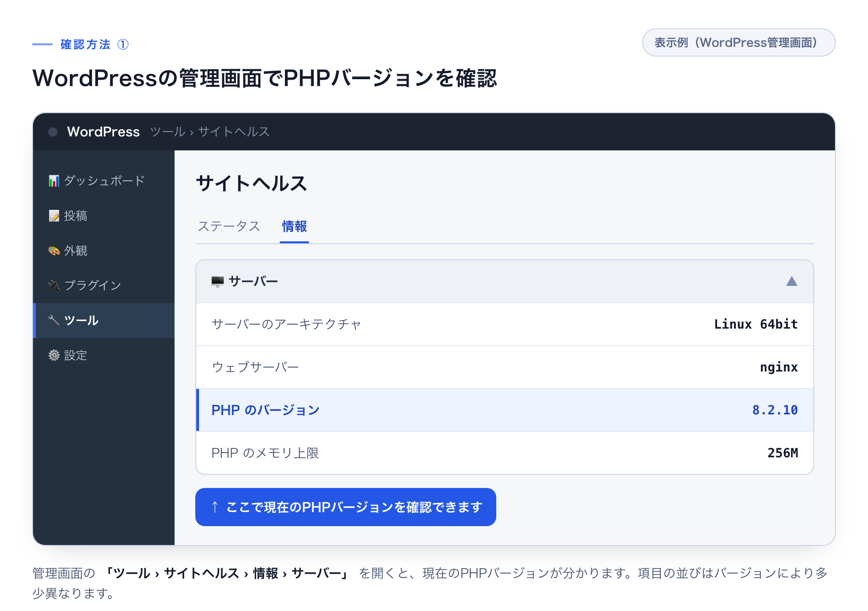Click the 256M memory value
This screenshot has height=611, width=868.
(x=783, y=453)
